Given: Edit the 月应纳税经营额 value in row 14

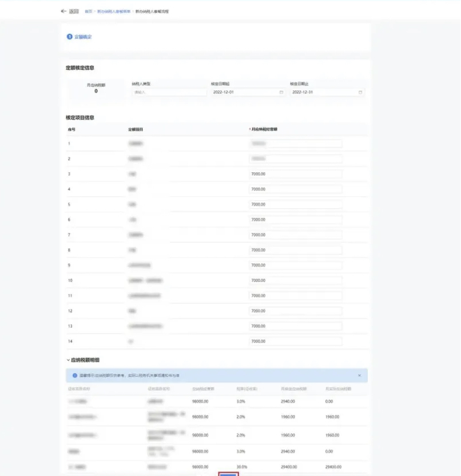Looking at the screenshot, I should coord(295,342).
